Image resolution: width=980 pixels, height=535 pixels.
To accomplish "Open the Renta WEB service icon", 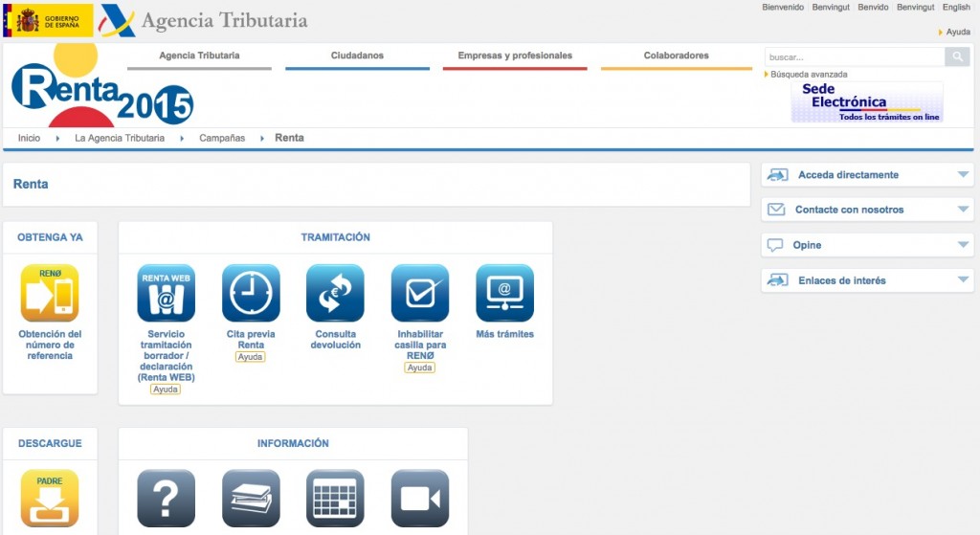I will coord(166,293).
